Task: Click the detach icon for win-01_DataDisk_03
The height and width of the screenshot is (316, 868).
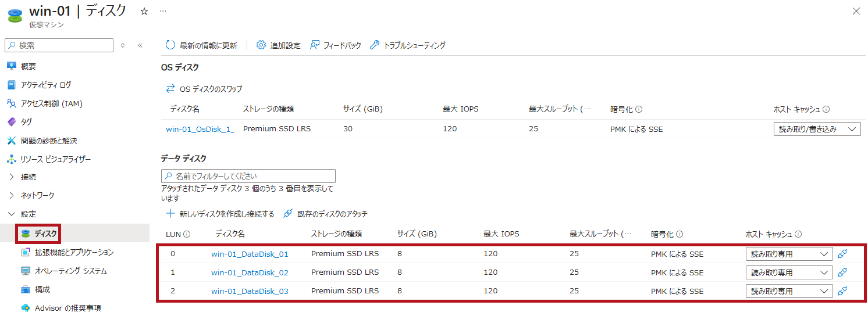Action: 842,291
